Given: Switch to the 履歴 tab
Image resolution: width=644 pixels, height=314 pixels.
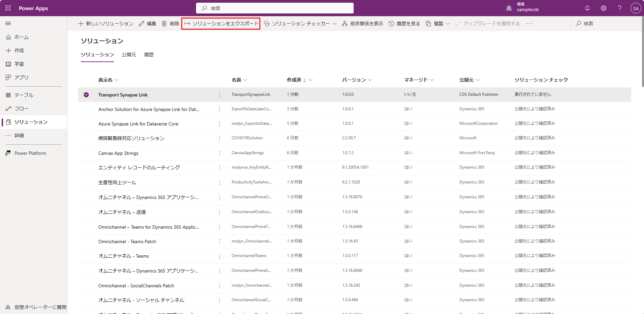Looking at the screenshot, I should (x=149, y=55).
